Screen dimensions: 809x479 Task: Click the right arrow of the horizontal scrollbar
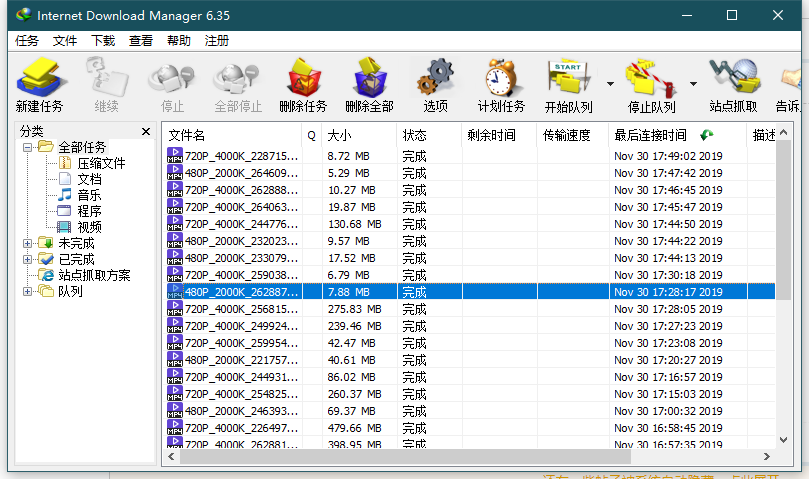(x=767, y=456)
